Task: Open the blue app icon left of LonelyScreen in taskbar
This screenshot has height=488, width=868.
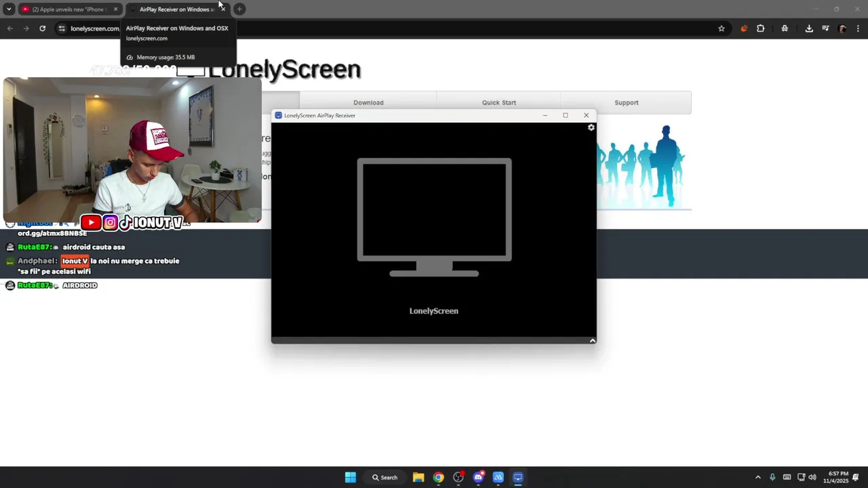Action: click(498, 477)
